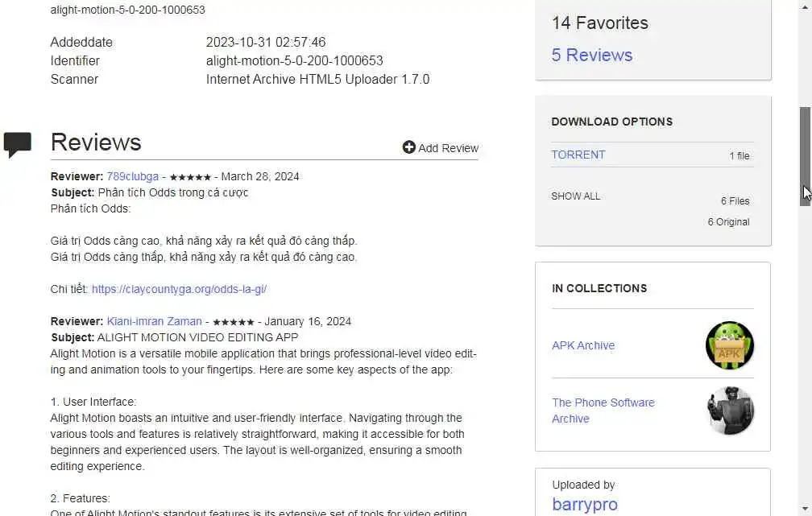Viewport: 812px width, 516px height.
Task: Click the star rating on Kiani-imran Zaman review
Action: 234,322
